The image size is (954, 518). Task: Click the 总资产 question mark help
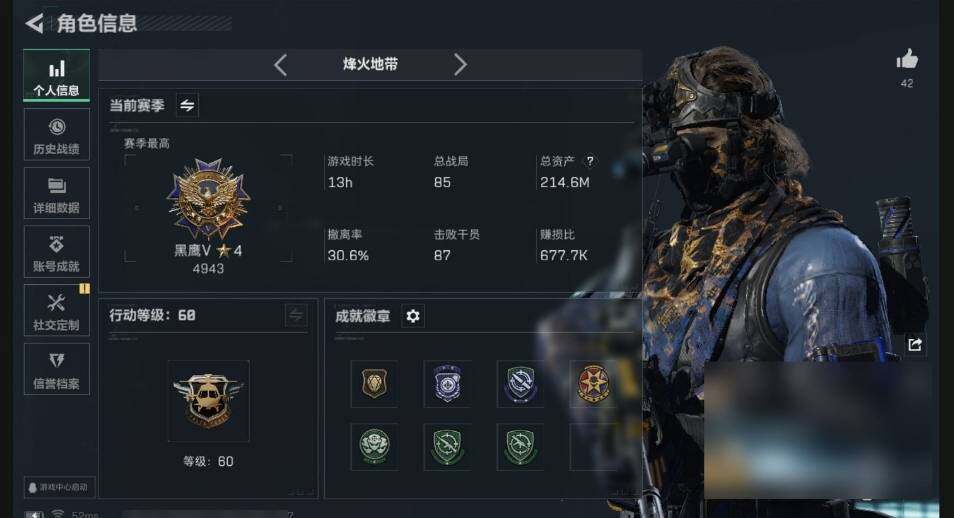click(590, 161)
